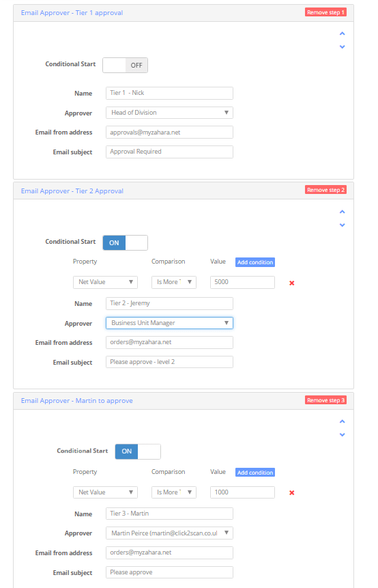Add condition to Tier 2 Approval

[x=255, y=262]
